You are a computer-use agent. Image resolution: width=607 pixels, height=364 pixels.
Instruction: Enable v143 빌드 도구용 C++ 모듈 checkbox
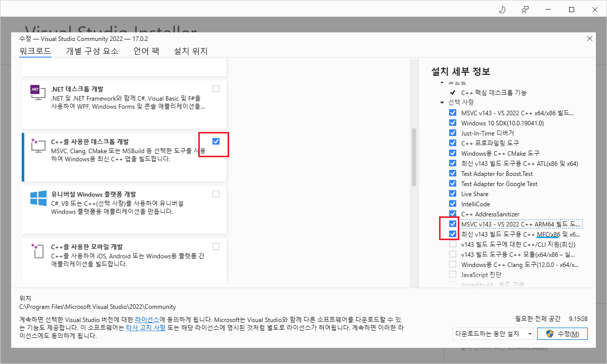pos(453,254)
